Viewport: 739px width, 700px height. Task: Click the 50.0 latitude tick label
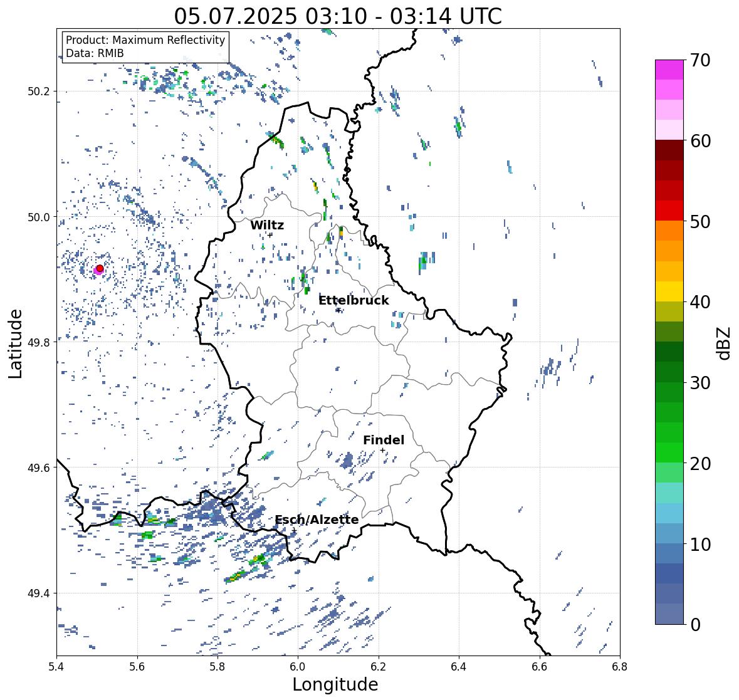pyautogui.click(x=39, y=217)
